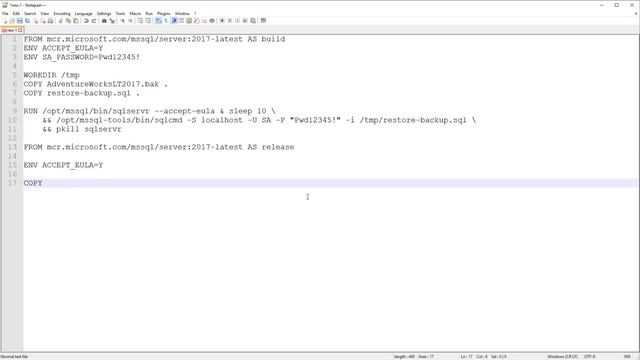Screen dimensions: 640x360
Task: Click the "RUN /opt/mssql/bin/sqlservr" line
Action: point(149,111)
